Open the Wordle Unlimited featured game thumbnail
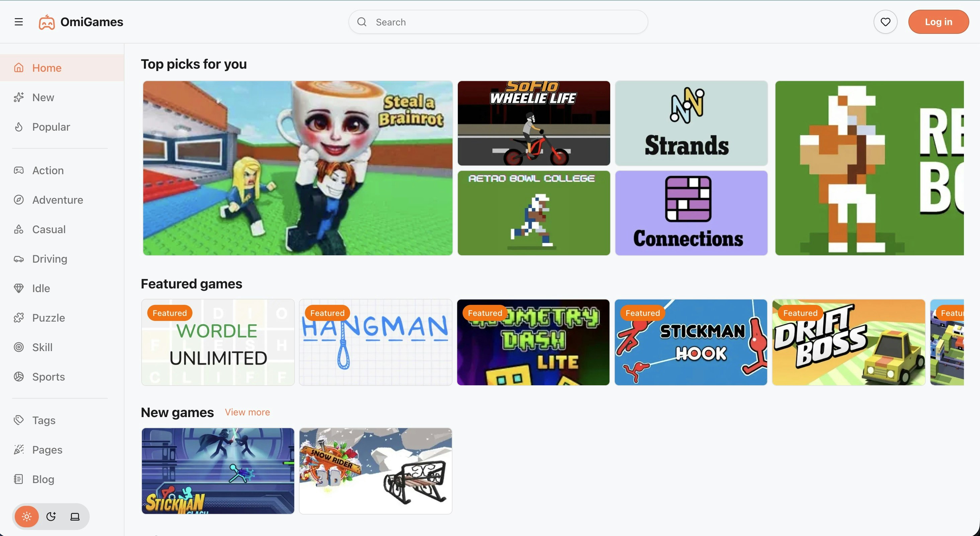 pyautogui.click(x=218, y=342)
